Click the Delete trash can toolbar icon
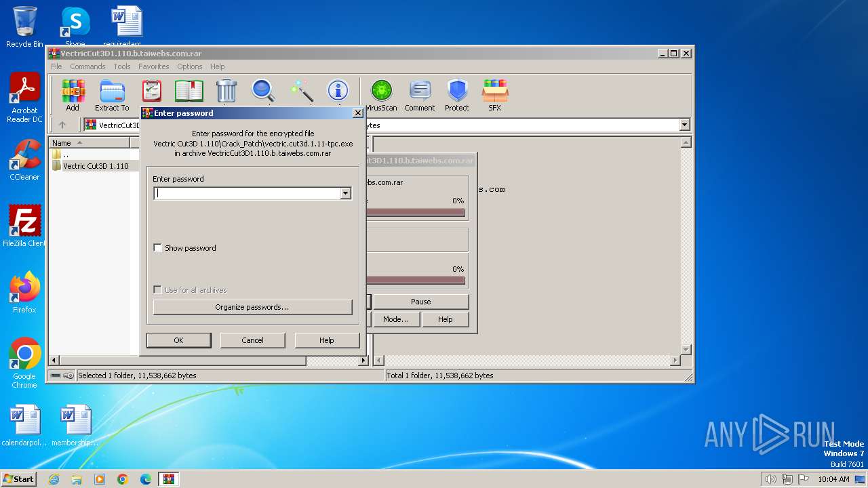The height and width of the screenshot is (488, 868). (x=226, y=91)
